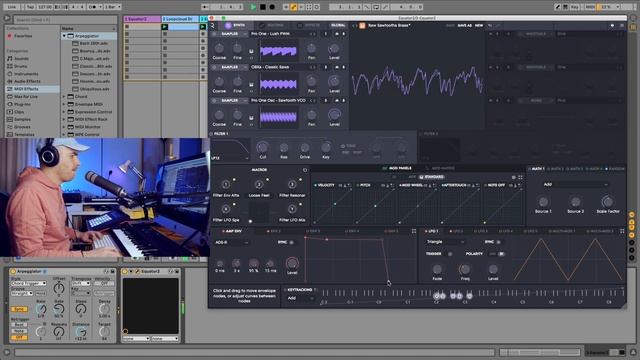Open the ADS-R envelope type dropdown
The image size is (640, 360).
(x=231, y=242)
